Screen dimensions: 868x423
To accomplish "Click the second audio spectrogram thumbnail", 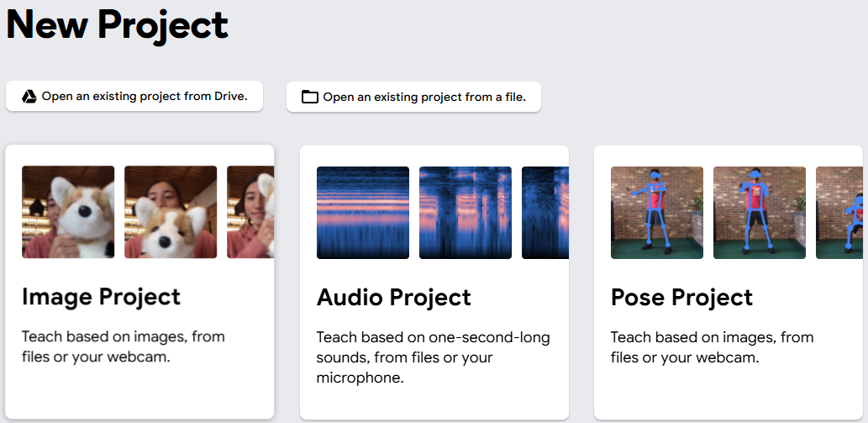I will (x=466, y=213).
